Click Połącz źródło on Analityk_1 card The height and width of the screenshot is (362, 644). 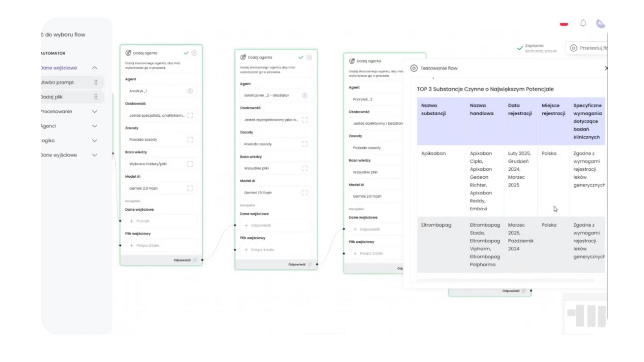pyautogui.click(x=161, y=246)
